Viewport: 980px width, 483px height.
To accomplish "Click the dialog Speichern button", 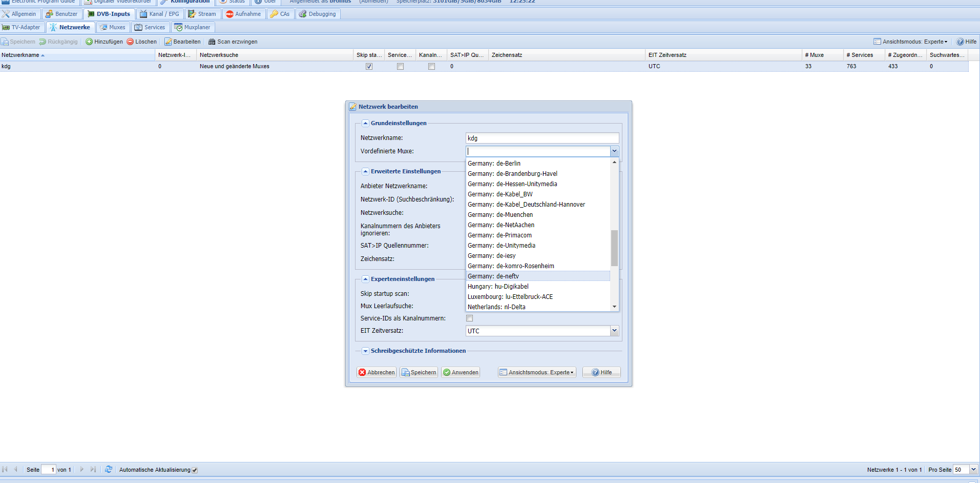I will tap(419, 372).
